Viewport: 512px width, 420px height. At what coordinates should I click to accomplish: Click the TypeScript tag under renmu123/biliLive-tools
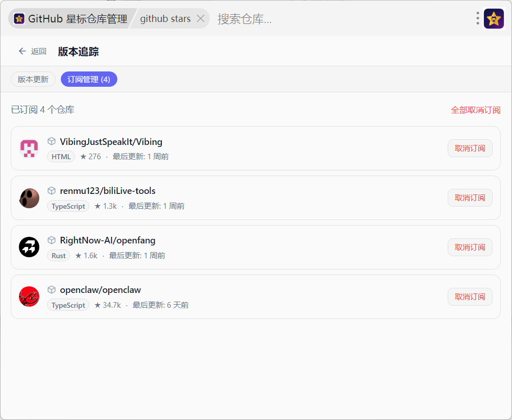tap(68, 206)
